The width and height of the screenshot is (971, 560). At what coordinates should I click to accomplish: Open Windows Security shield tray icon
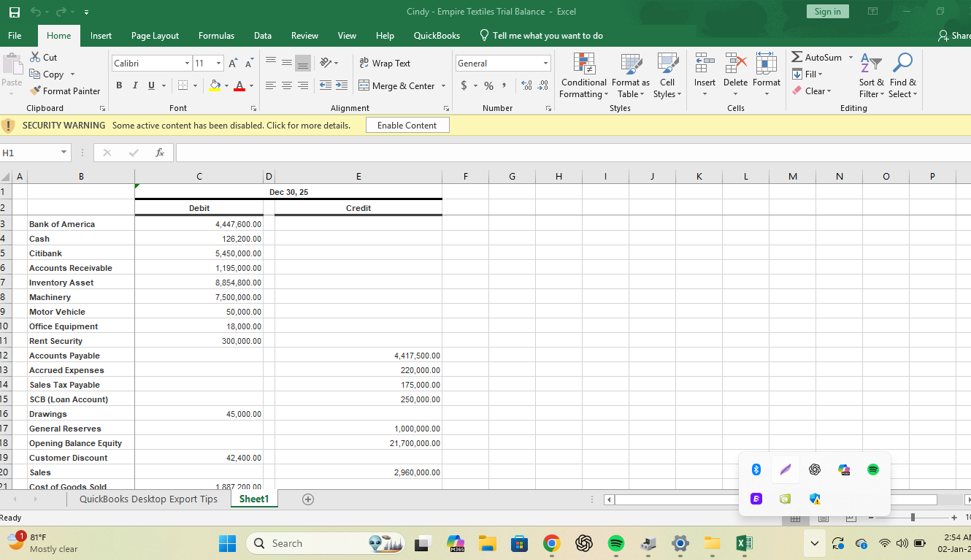(815, 499)
